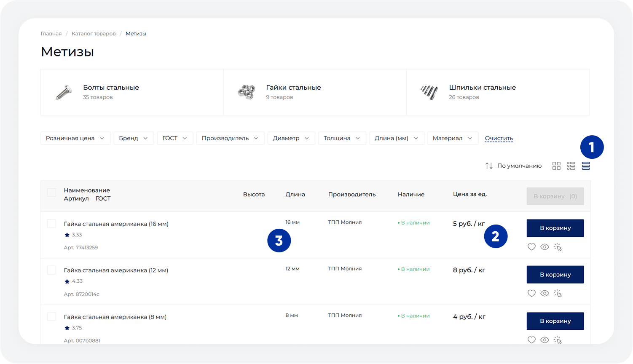Click the 35 товаров count text
This screenshot has width=633, height=364.
pos(98,97)
